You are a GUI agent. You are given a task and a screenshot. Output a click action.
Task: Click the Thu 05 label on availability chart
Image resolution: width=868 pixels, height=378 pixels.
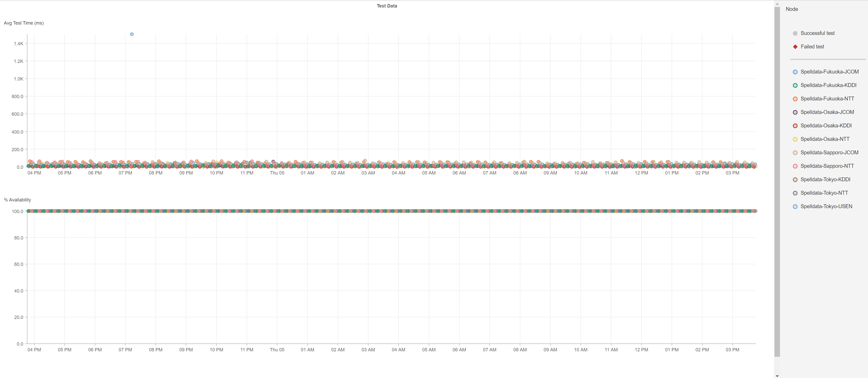(x=277, y=350)
